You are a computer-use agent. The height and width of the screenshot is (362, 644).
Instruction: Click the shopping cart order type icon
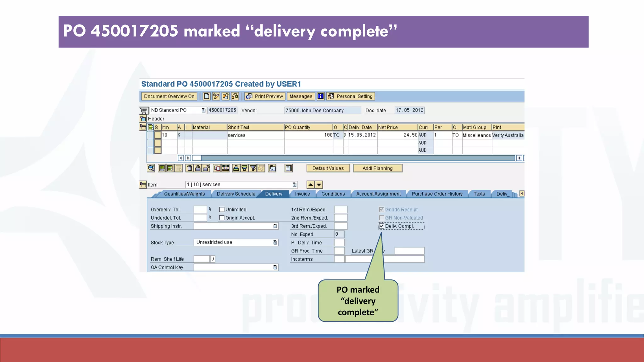(x=144, y=110)
